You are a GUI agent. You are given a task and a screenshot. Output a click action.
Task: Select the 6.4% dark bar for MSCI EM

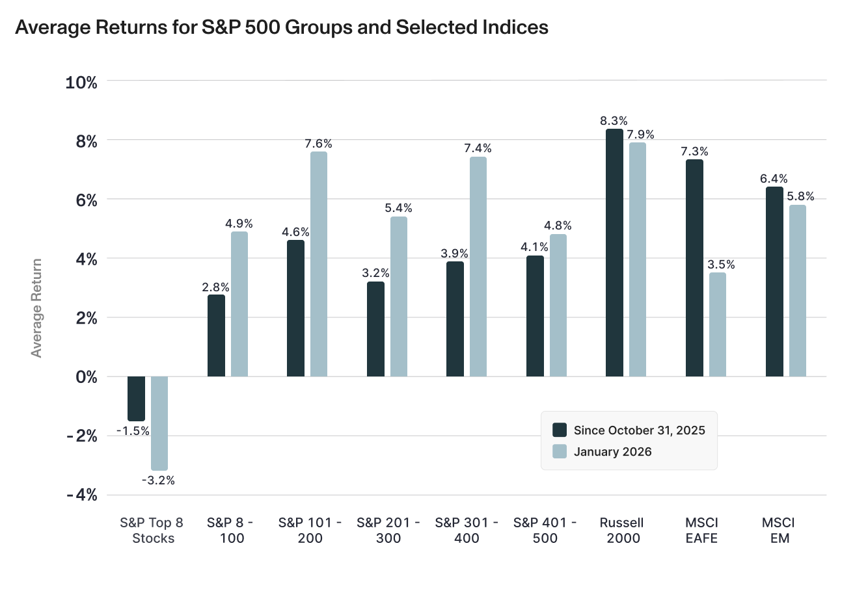pyautogui.click(x=774, y=282)
